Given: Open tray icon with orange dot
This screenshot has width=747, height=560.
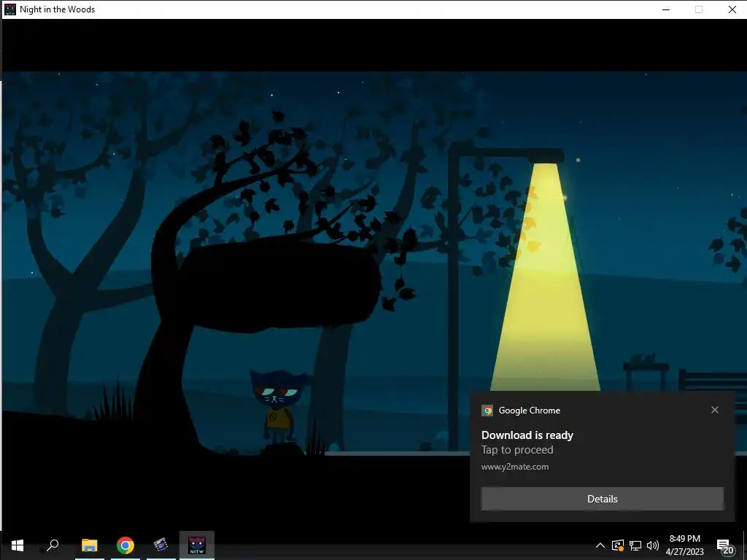Looking at the screenshot, I should point(618,545).
